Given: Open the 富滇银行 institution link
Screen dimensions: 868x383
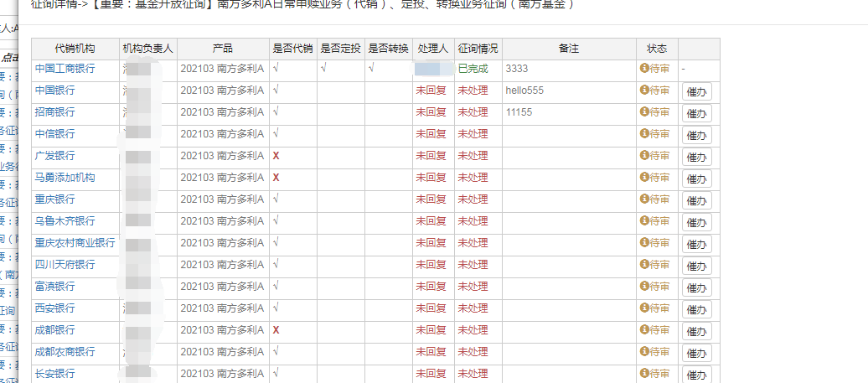Looking at the screenshot, I should [x=54, y=287].
